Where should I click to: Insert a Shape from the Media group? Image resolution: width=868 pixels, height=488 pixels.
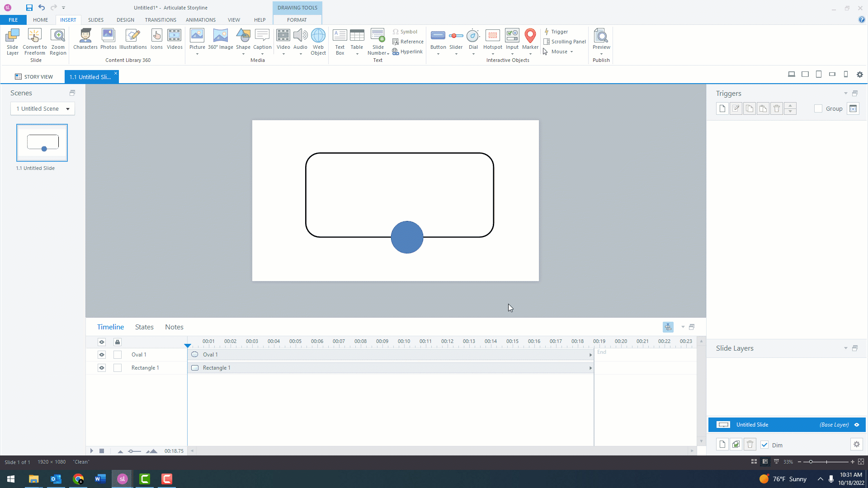[x=243, y=41]
